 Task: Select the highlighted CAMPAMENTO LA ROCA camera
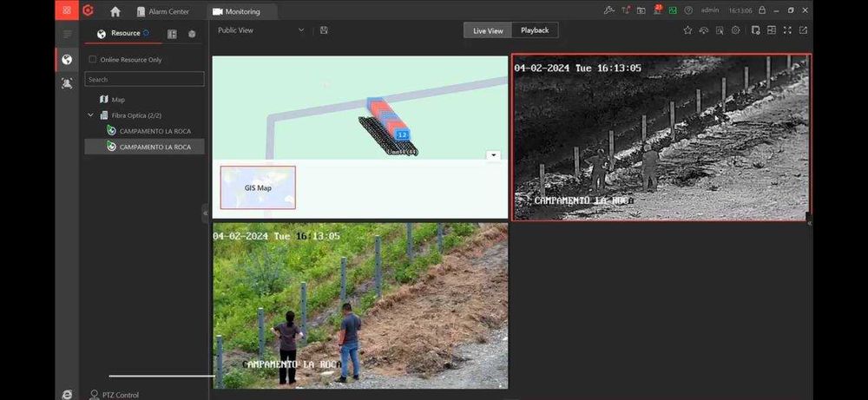click(x=144, y=147)
